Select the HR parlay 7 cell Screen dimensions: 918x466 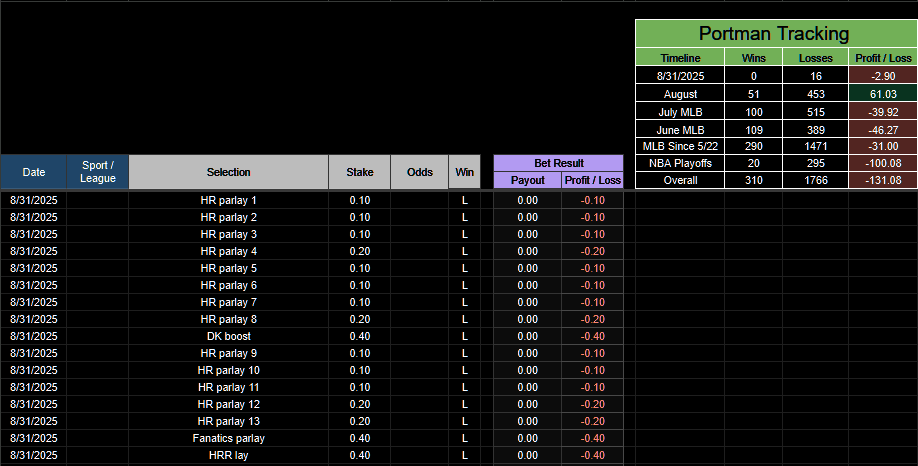[x=228, y=302]
